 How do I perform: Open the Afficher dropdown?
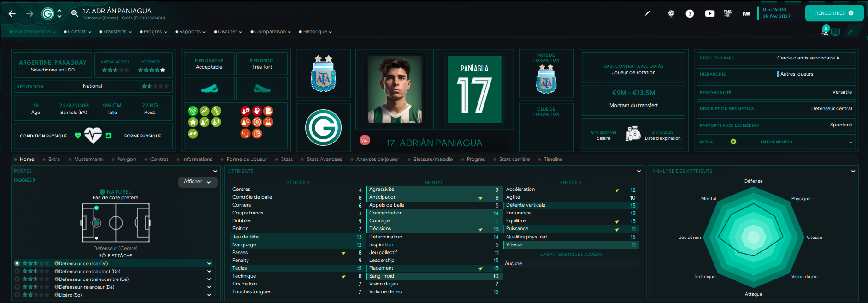(198, 182)
